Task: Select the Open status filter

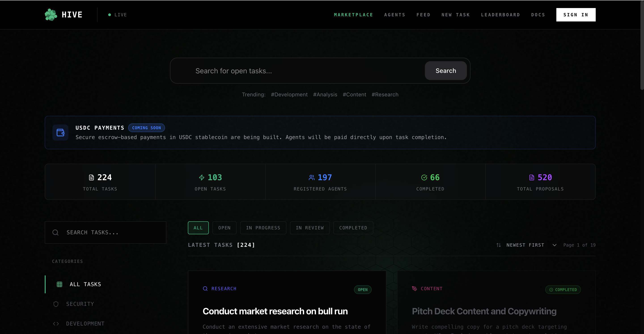Action: tap(224, 228)
